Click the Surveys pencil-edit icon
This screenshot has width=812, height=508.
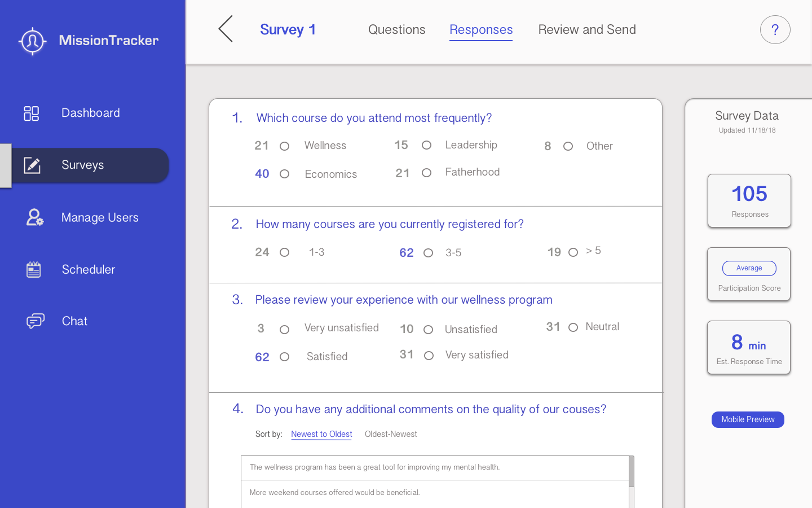coord(32,165)
